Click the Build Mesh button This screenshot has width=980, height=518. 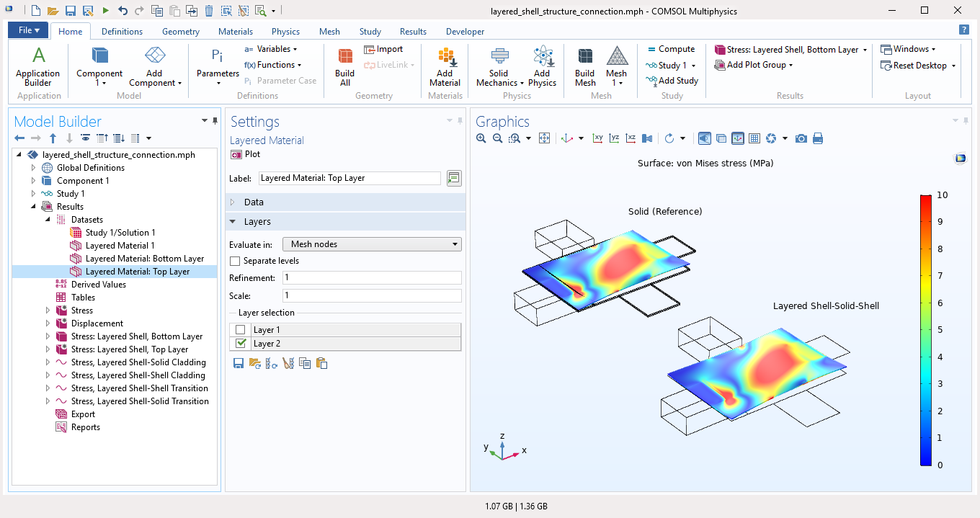click(x=585, y=66)
